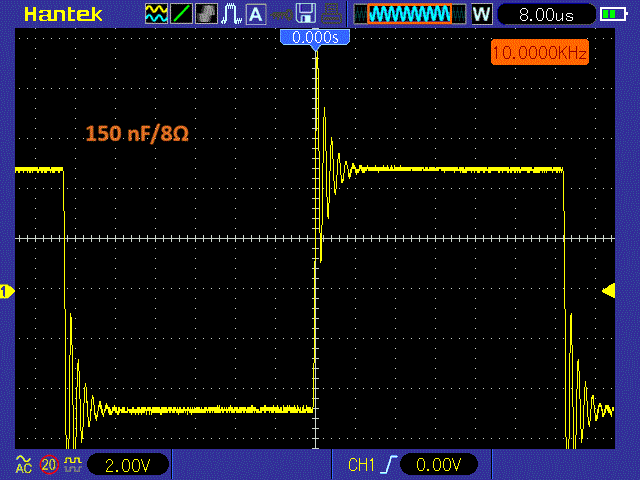Click the 0.000s trigger position marker
Viewport: 640px width, 480px height.
coord(315,38)
